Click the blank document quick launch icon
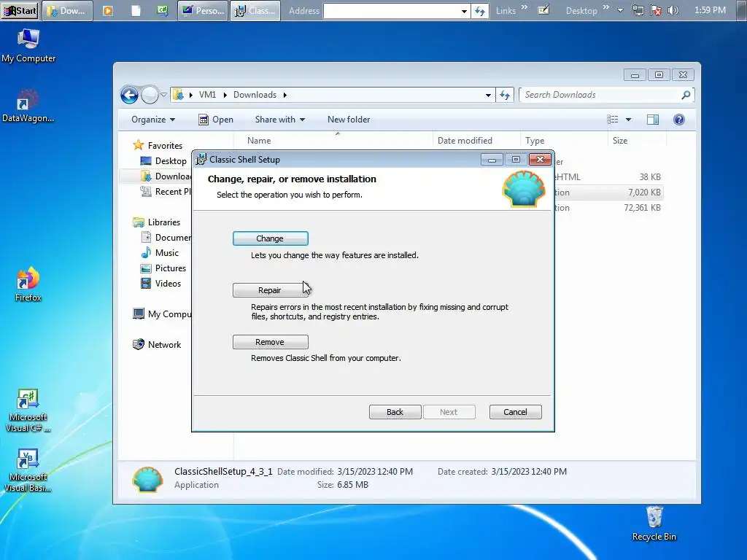Viewport: 747px width, 560px height. 136,10
